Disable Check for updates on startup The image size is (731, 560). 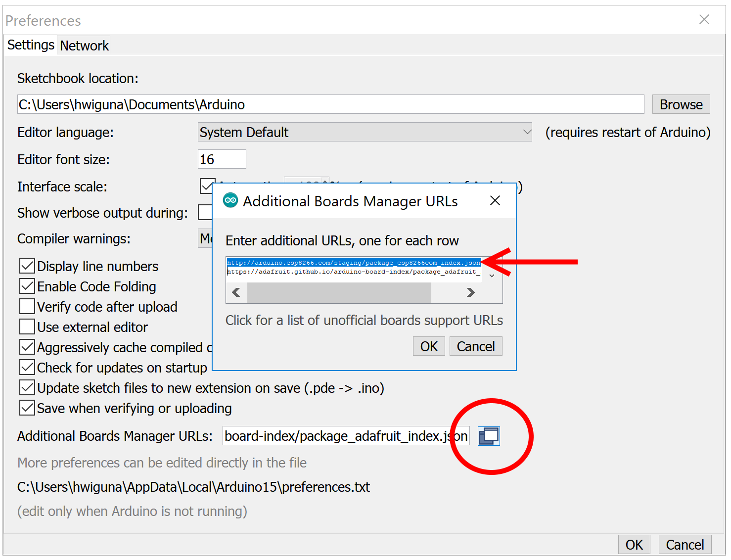click(x=27, y=368)
